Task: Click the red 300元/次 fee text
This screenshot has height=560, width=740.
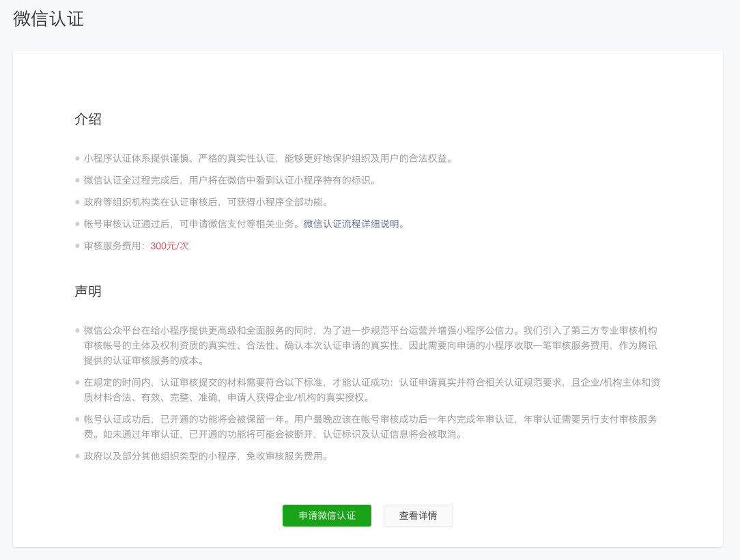Action: pos(169,246)
